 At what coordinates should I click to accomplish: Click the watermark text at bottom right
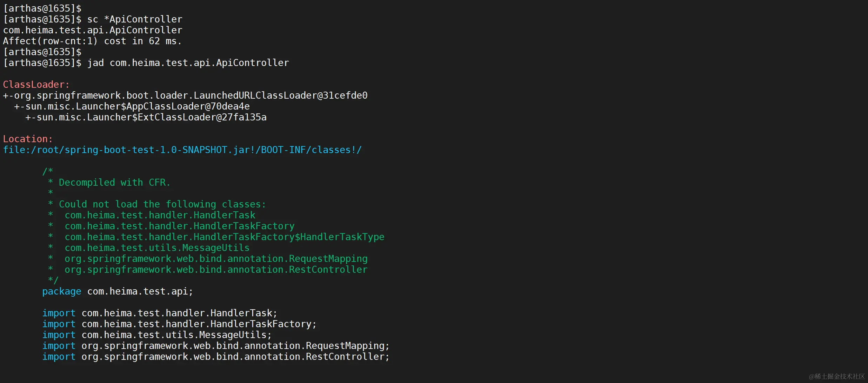(x=837, y=376)
